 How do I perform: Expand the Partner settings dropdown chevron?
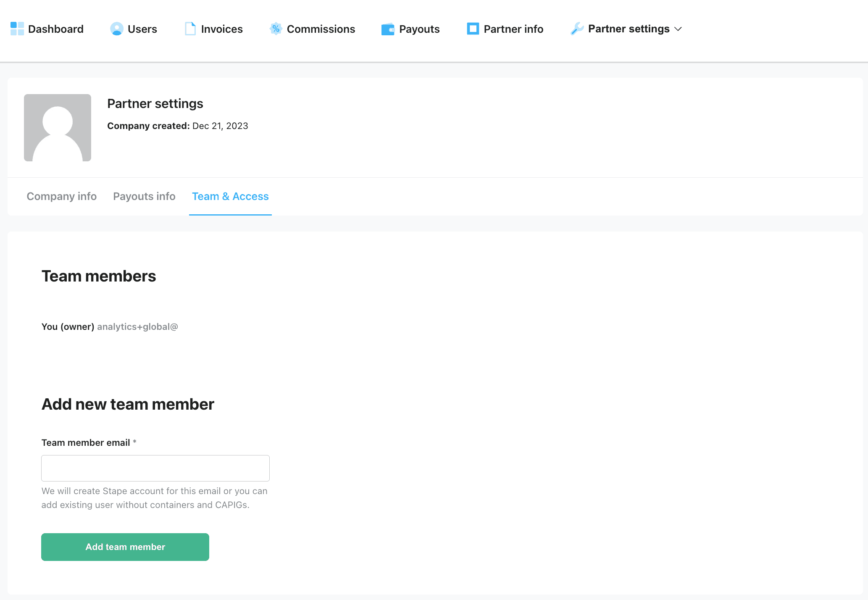[x=678, y=29]
